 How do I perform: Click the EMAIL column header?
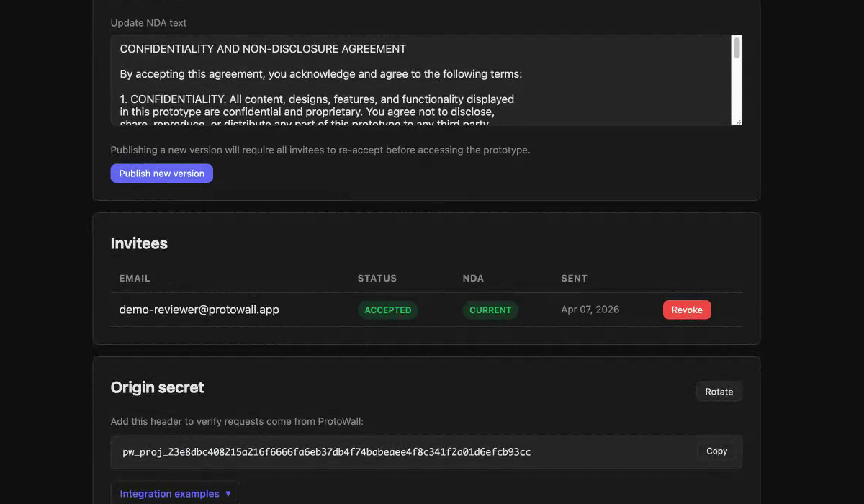134,278
